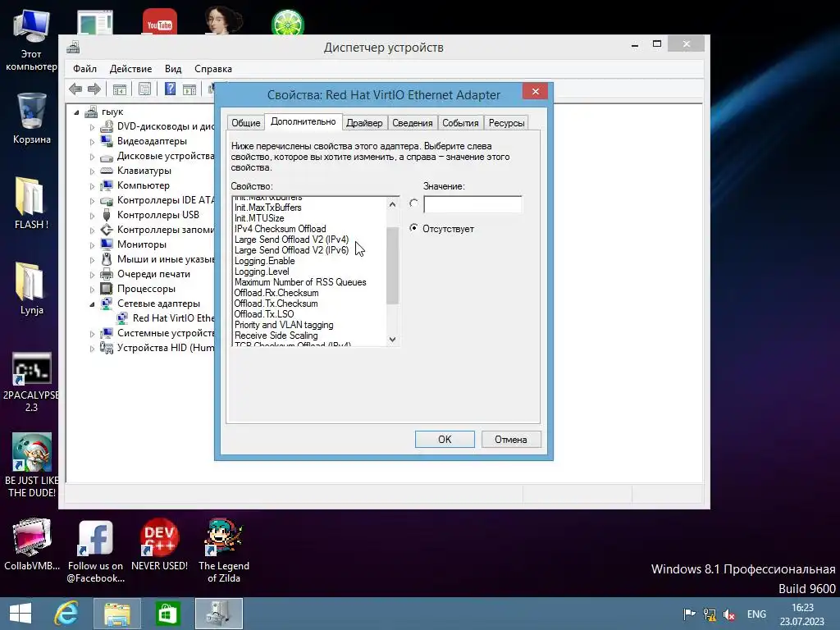Toggle the console tree pane toolbar icon
This screenshot has height=630, width=840.
point(120,89)
